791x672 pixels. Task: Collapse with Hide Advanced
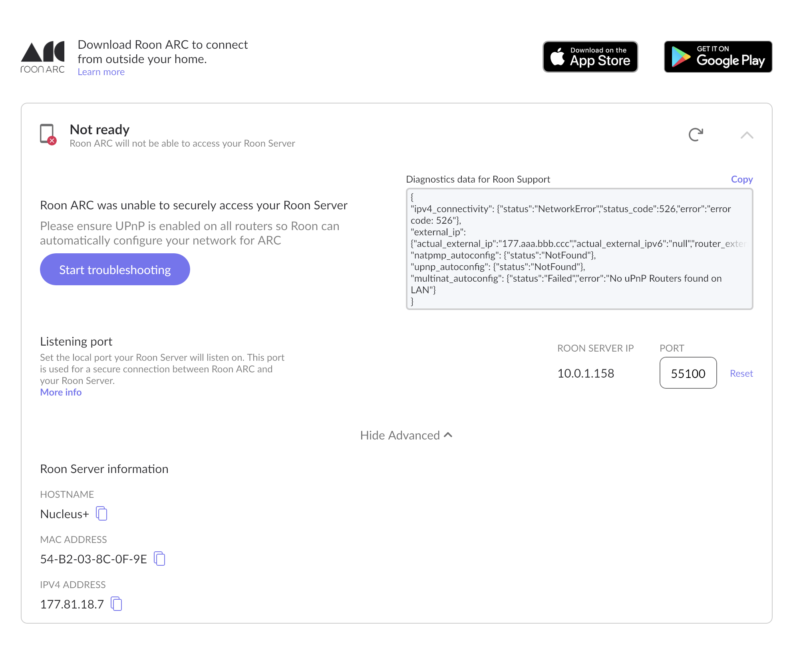tap(406, 435)
